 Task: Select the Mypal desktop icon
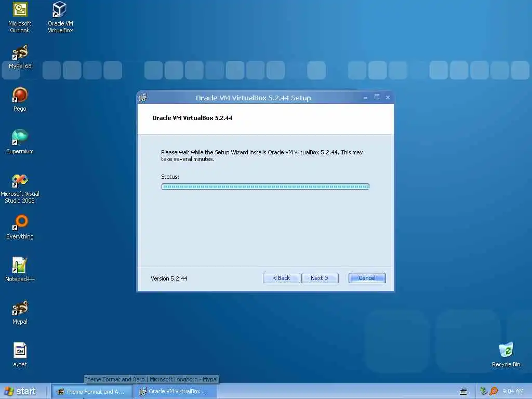coord(20,312)
